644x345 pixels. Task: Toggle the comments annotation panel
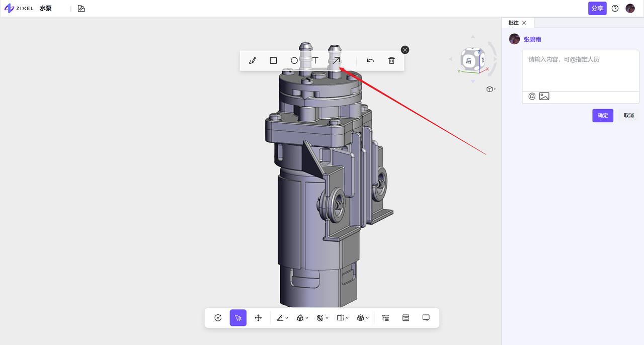[x=426, y=318]
